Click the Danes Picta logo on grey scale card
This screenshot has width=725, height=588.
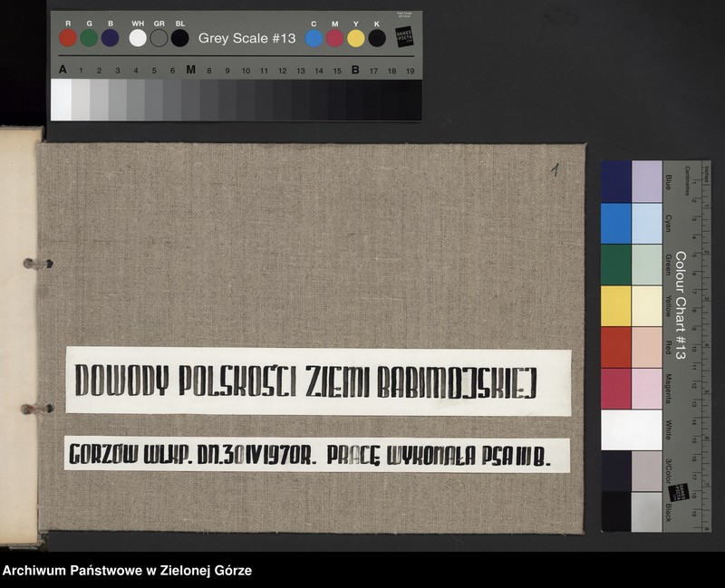[x=404, y=37]
